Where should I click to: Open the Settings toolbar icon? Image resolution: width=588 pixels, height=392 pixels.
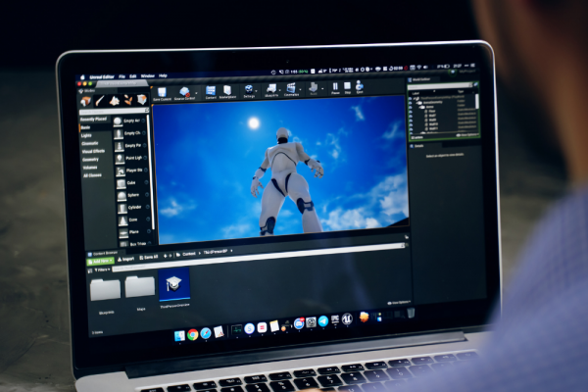click(249, 91)
